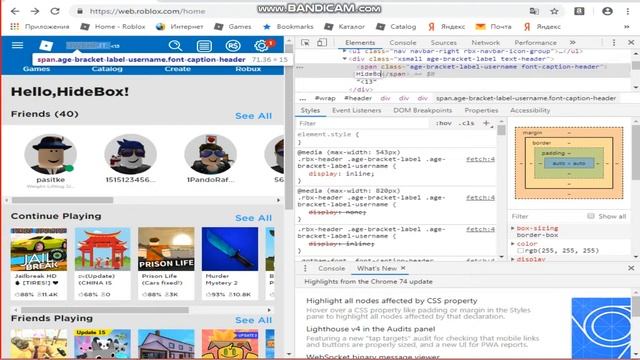Open the Accessibility pane
The width and height of the screenshot is (640, 360).
pos(530,110)
